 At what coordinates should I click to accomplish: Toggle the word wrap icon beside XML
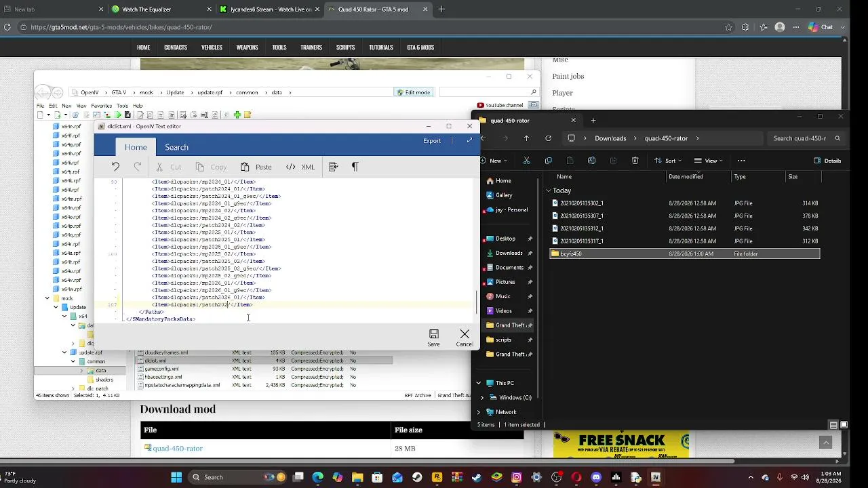tap(333, 167)
